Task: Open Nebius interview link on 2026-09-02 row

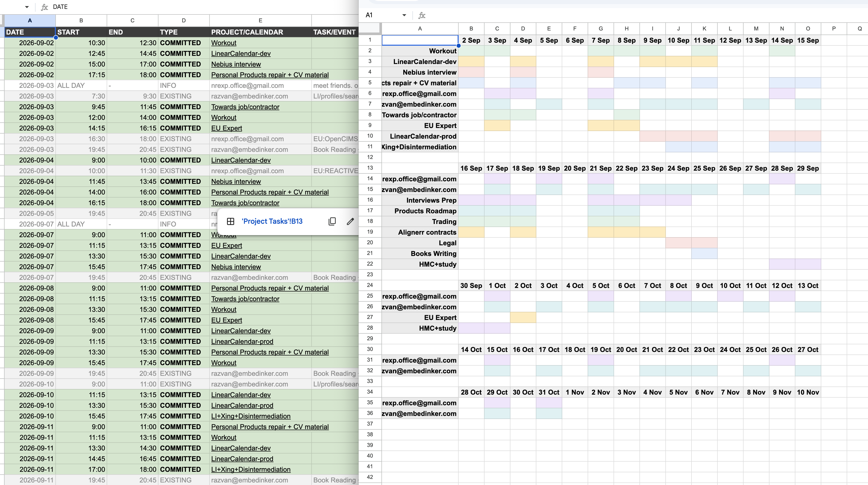Action: [x=236, y=64]
